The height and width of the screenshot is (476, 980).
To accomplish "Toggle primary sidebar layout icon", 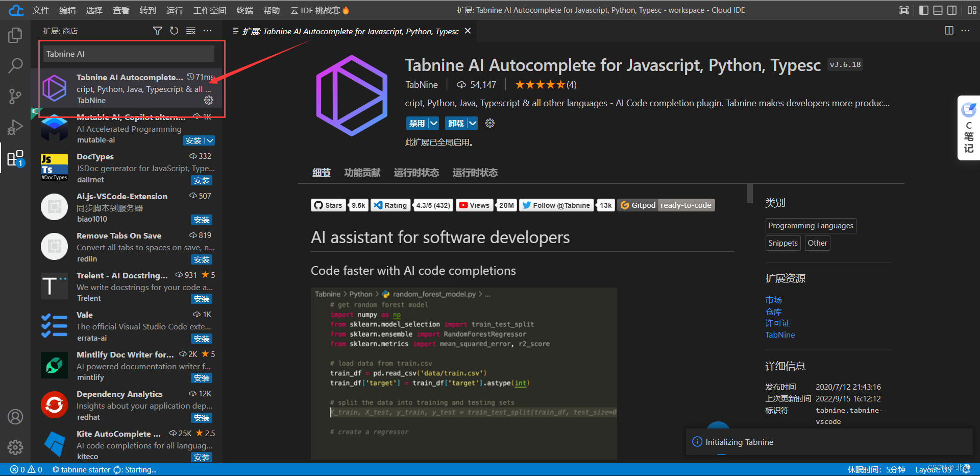I will click(x=923, y=10).
